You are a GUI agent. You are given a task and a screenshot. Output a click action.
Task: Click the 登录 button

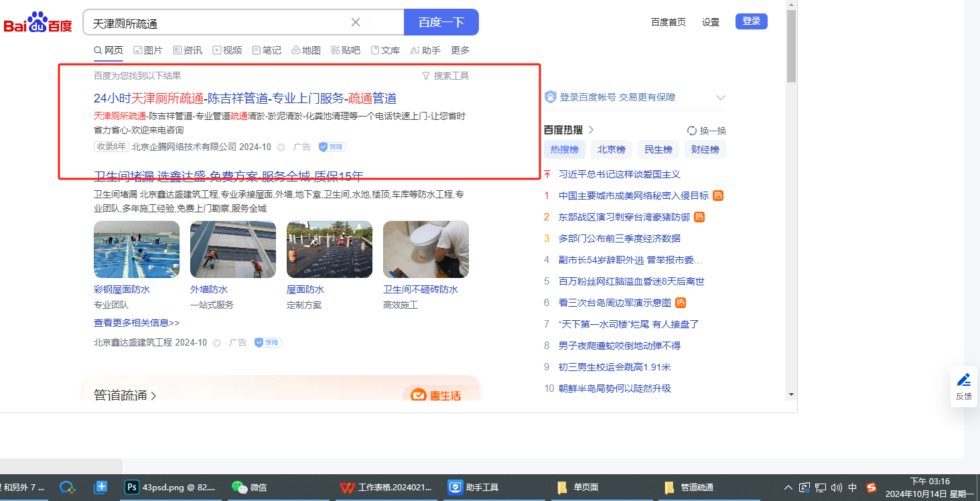pos(751,21)
